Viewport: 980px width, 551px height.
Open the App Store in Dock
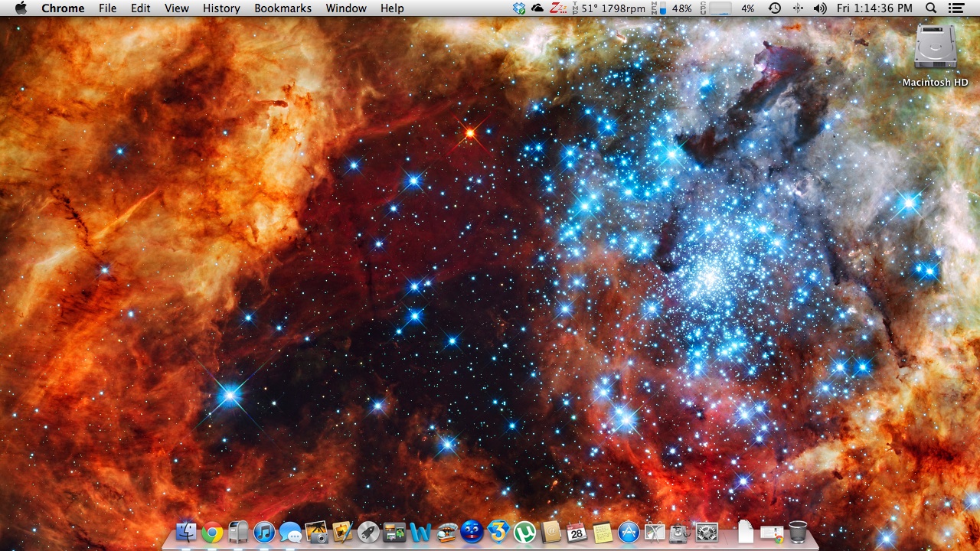[x=629, y=532]
